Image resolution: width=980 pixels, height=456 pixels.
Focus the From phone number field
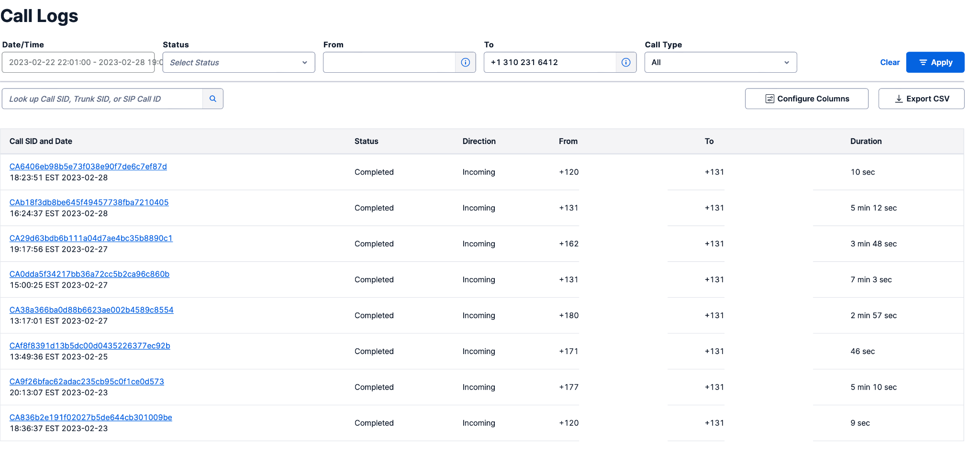[x=389, y=62]
